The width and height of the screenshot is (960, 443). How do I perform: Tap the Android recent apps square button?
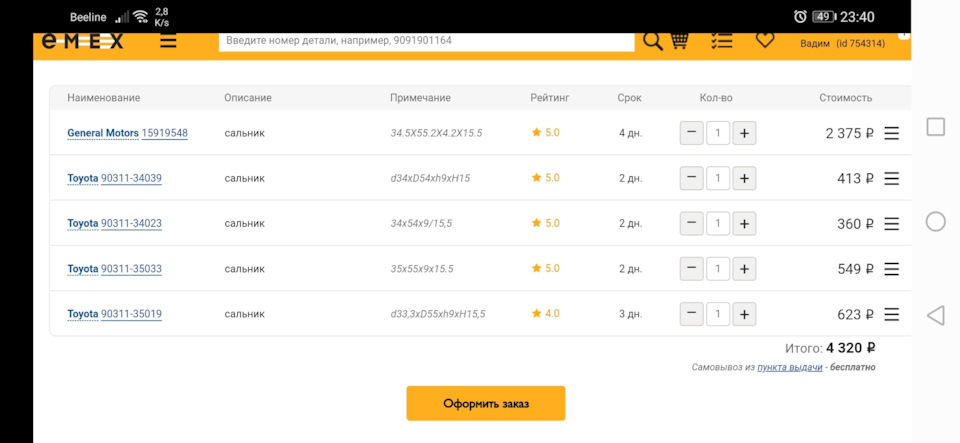[936, 127]
